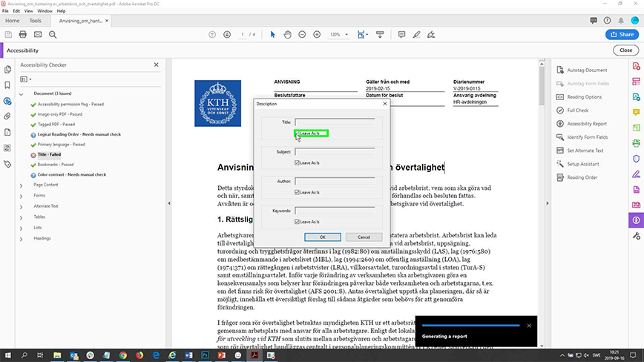Expand the Page Content category
644x362 pixels.
pos(21,185)
